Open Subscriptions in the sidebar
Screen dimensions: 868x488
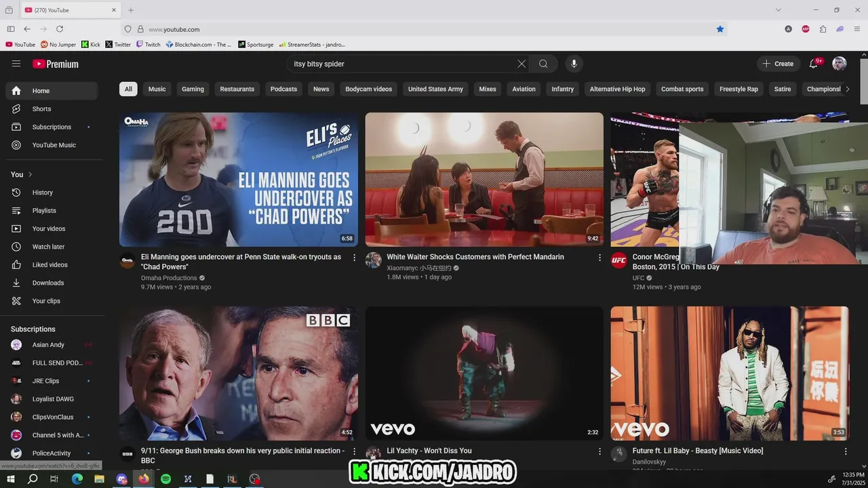click(x=52, y=127)
